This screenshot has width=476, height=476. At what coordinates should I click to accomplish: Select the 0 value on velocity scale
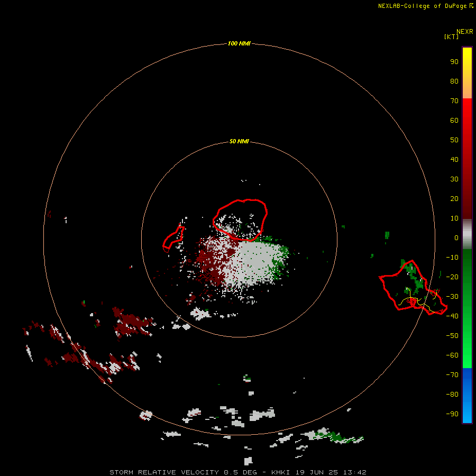coord(456,238)
